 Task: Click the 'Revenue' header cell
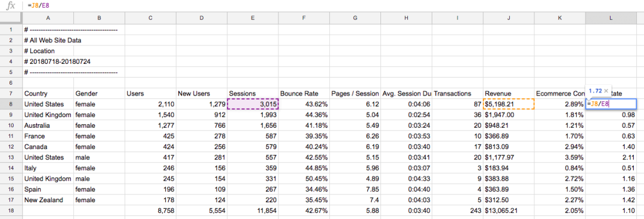pyautogui.click(x=509, y=94)
